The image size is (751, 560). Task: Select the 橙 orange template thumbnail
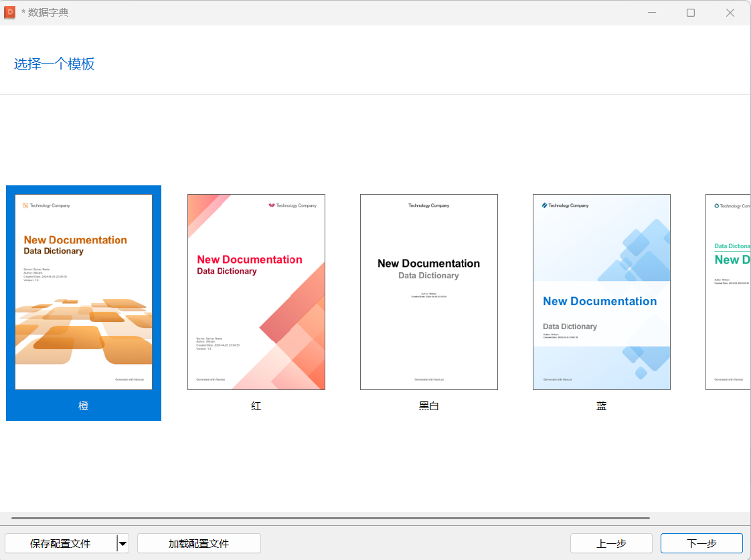tap(84, 292)
